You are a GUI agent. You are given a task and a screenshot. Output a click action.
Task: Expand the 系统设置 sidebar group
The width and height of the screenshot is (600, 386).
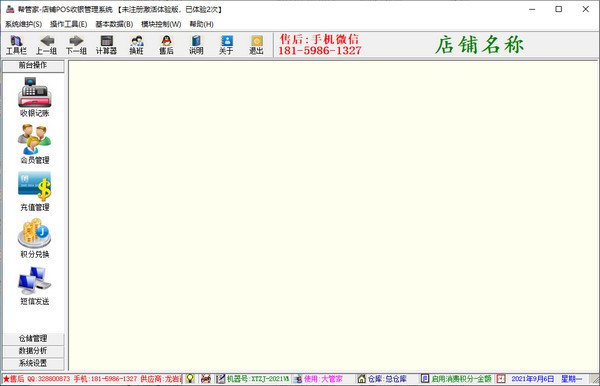[33, 363]
